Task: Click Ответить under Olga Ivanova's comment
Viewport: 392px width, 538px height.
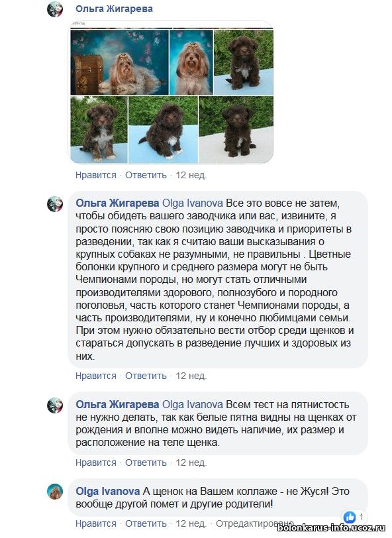Action: (x=146, y=523)
